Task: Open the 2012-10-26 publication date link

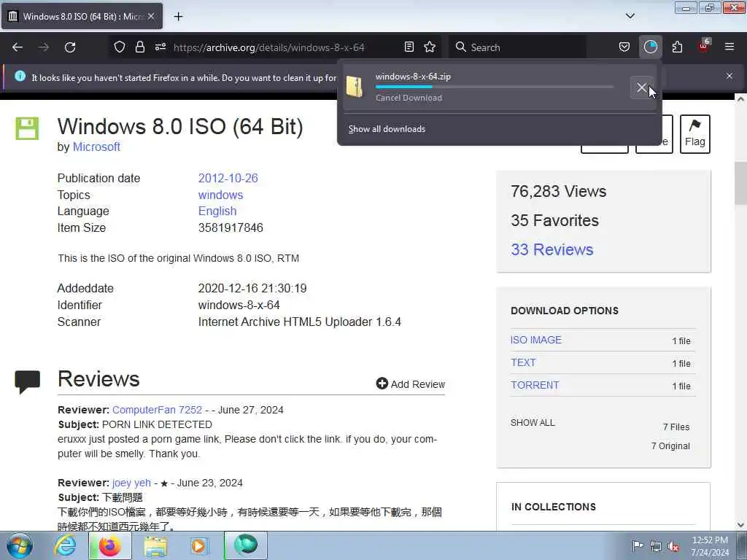Action: point(228,178)
